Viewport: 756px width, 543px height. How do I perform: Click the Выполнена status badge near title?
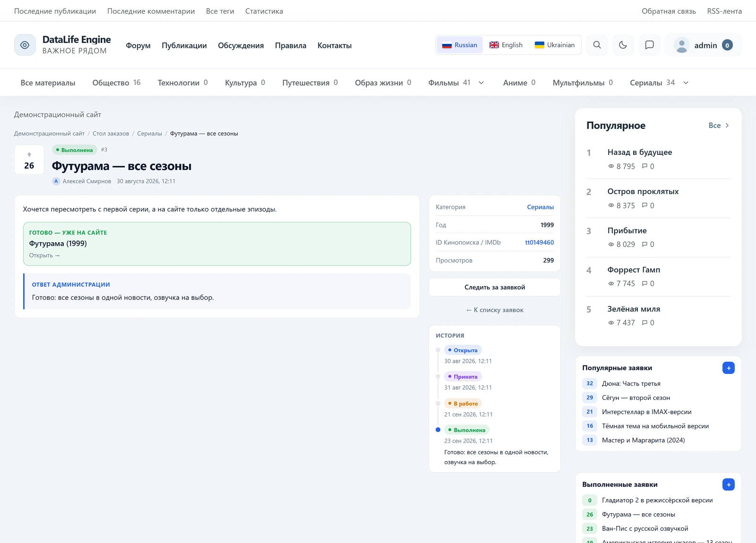tap(75, 150)
